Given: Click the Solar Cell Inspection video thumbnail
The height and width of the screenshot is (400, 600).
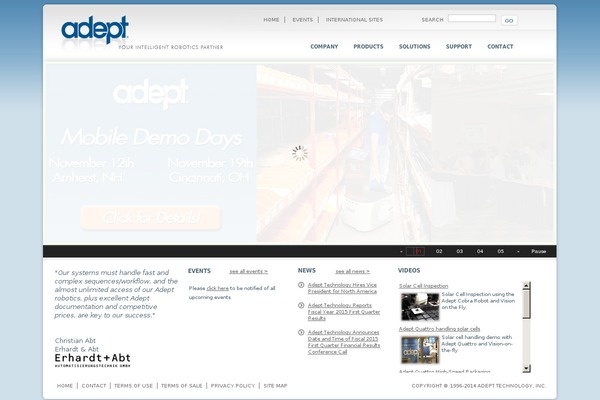Looking at the screenshot, I should 420,307.
